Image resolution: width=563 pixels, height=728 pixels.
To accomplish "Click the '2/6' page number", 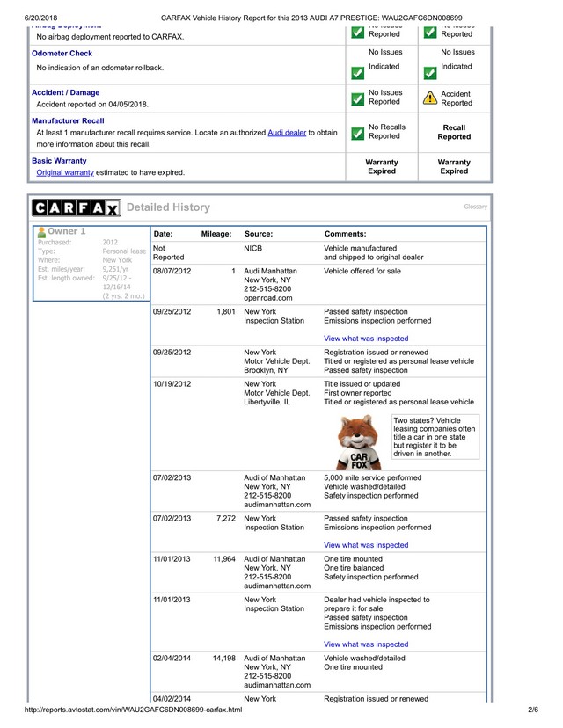I will pos(533,710).
